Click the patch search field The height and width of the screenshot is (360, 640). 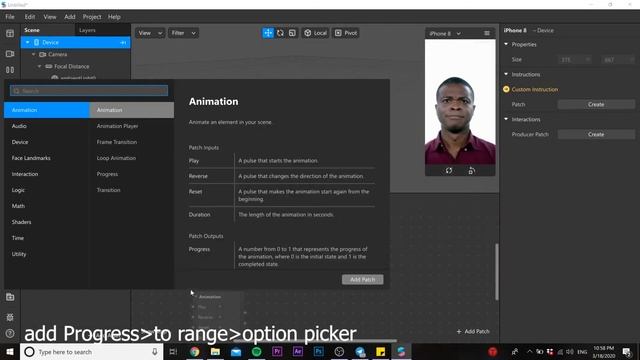coord(89,91)
